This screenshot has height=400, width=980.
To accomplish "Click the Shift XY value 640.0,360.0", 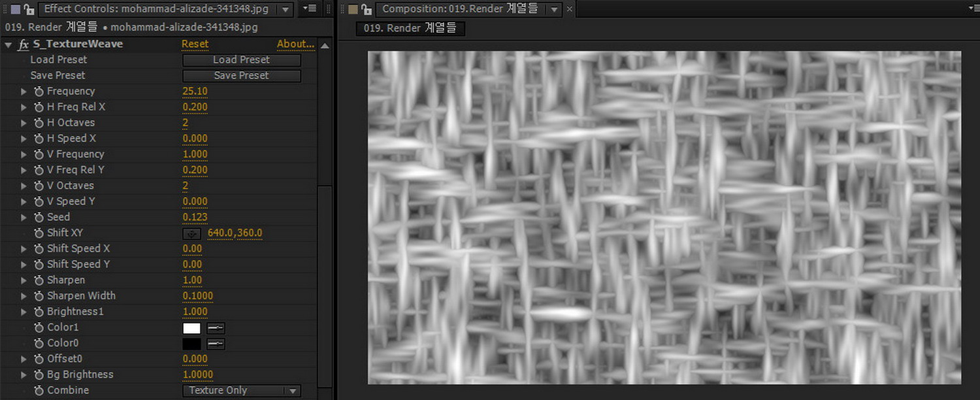I will pyautogui.click(x=235, y=233).
